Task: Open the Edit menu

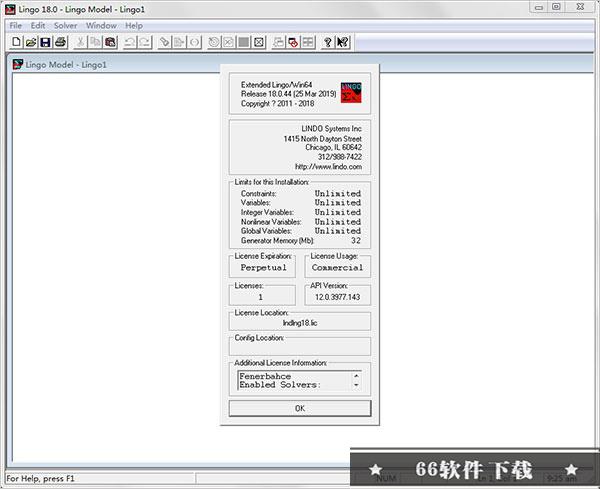Action: tap(38, 26)
